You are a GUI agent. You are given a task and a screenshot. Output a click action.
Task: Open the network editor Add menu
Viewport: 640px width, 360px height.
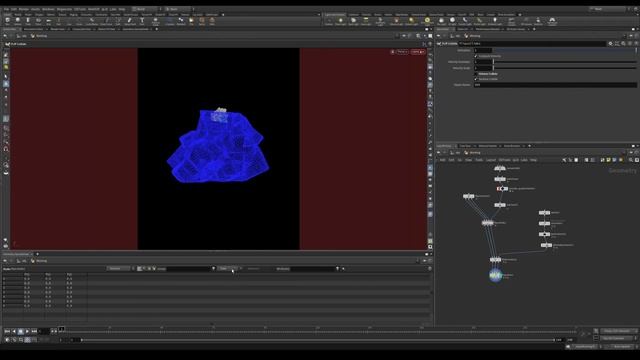(x=442, y=160)
